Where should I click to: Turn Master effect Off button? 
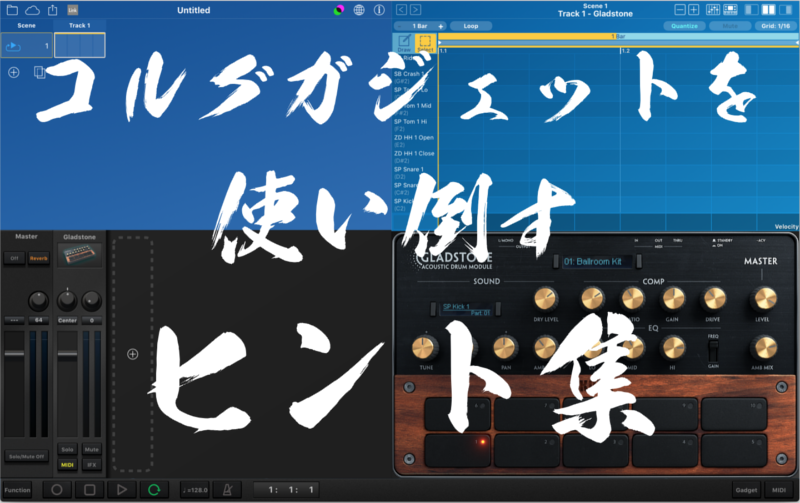click(x=14, y=258)
